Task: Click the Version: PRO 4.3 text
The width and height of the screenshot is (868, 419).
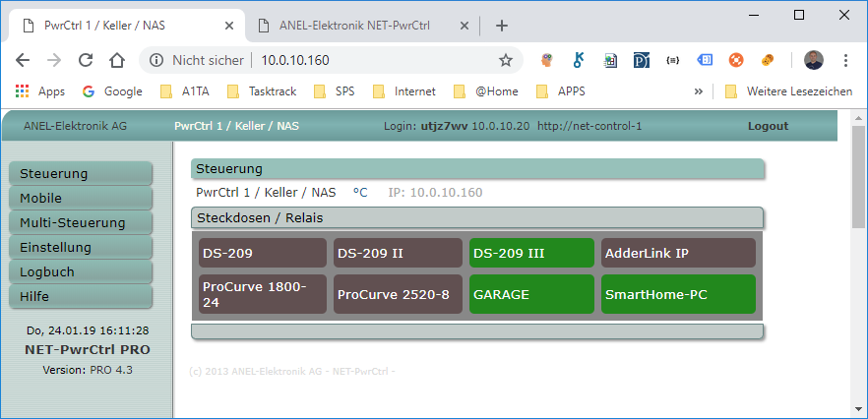Action: pos(88,370)
